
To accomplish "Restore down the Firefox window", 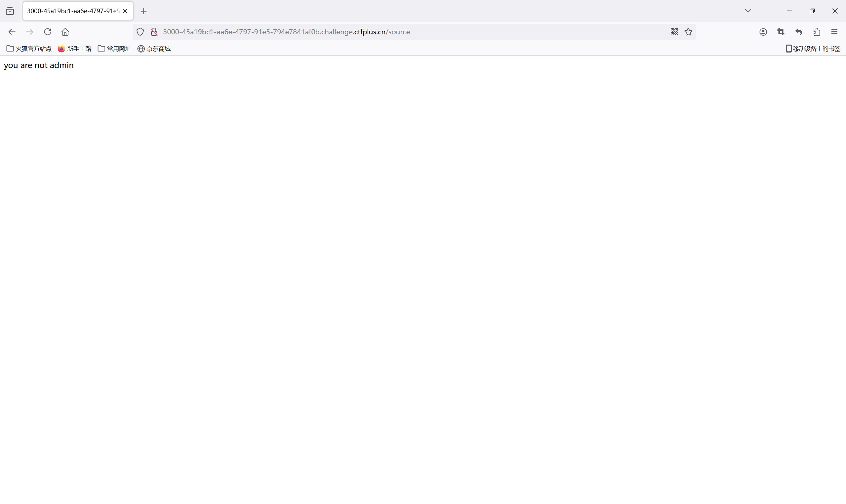I will 812,11.
